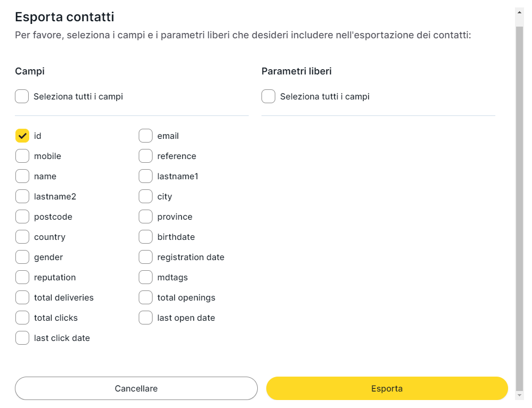Enable the email field checkbox
The image size is (532, 408).
146,136
